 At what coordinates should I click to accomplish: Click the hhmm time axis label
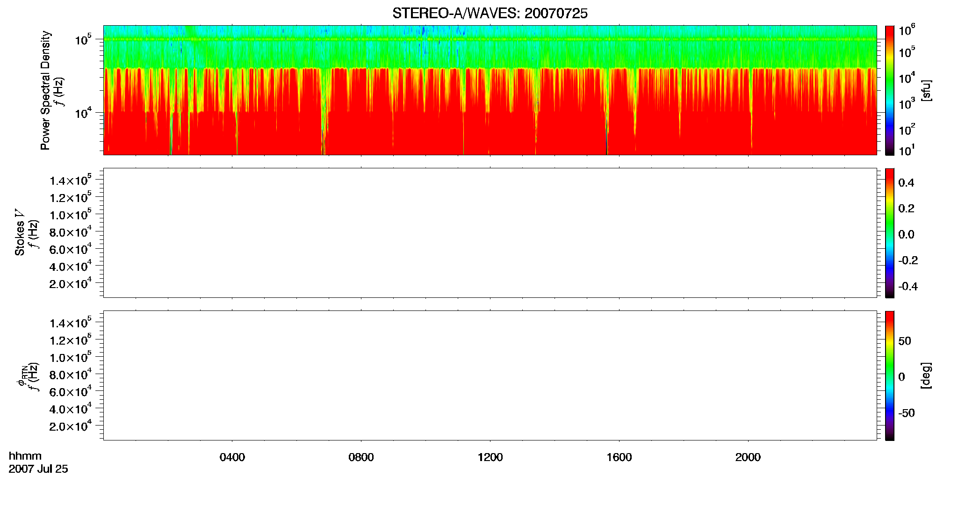coord(25,456)
